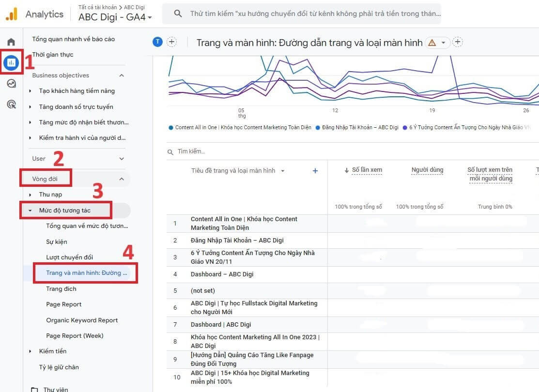Add a dimension with the blue plus icon
This screenshot has height=392, width=539.
315,171
